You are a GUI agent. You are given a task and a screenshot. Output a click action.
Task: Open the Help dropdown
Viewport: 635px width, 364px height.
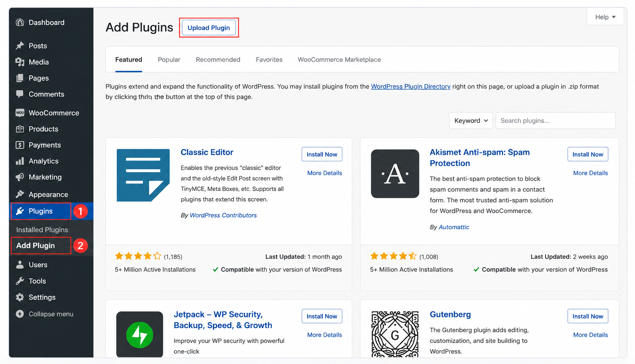click(605, 17)
